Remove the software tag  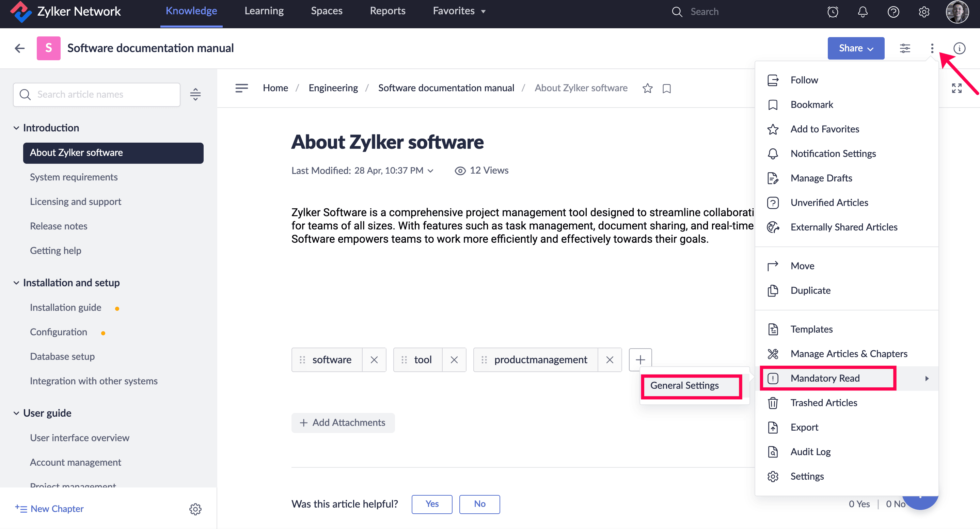[374, 360]
